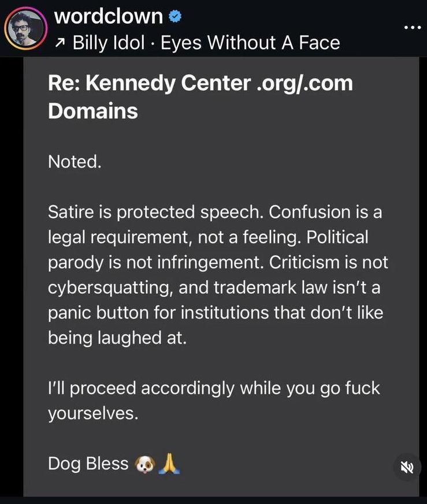The image size is (427, 504).
Task: Select the wordclown username
Action: coord(109,16)
